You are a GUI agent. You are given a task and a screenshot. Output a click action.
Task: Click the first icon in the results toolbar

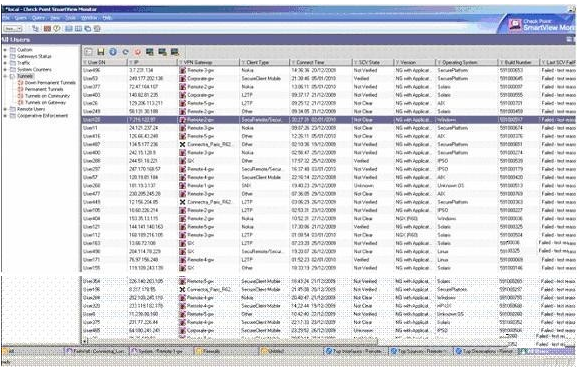(x=88, y=52)
